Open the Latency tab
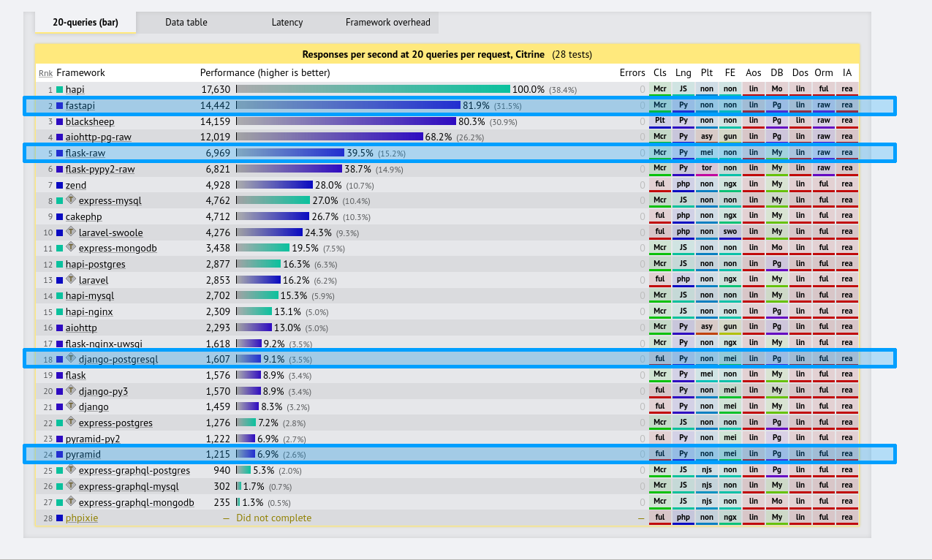The height and width of the screenshot is (560, 932). tap(287, 23)
